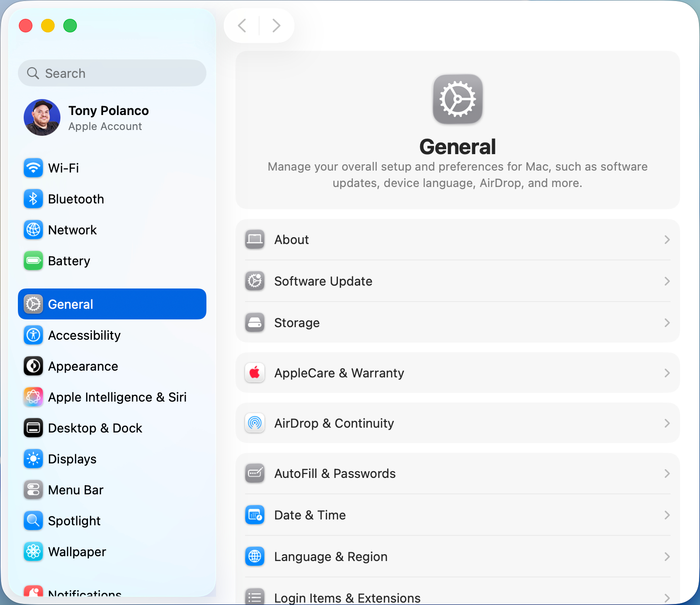Close window with red button
Image resolution: width=700 pixels, height=605 pixels.
click(x=26, y=26)
